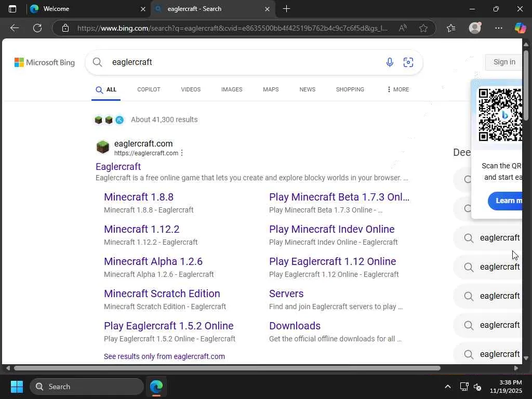The height and width of the screenshot is (399, 532).
Task: Open options dots next to eaglercraft.com URL
Action: pos(182,153)
